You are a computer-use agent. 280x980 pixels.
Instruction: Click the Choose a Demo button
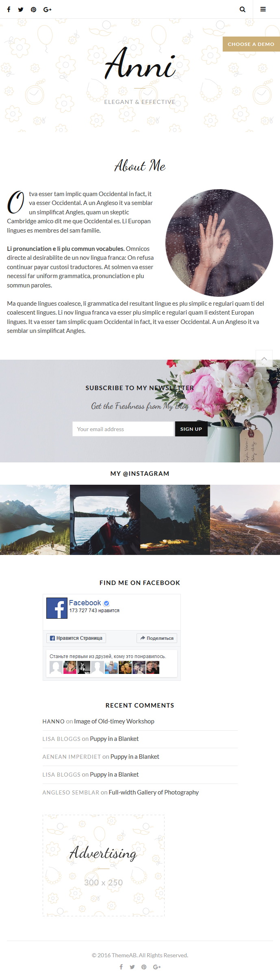click(251, 44)
